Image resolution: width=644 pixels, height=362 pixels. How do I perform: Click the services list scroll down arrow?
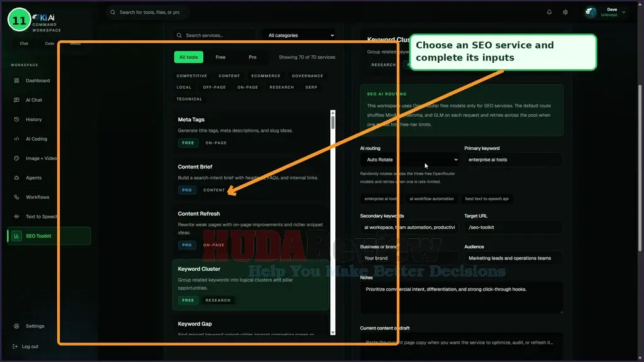[x=333, y=332]
